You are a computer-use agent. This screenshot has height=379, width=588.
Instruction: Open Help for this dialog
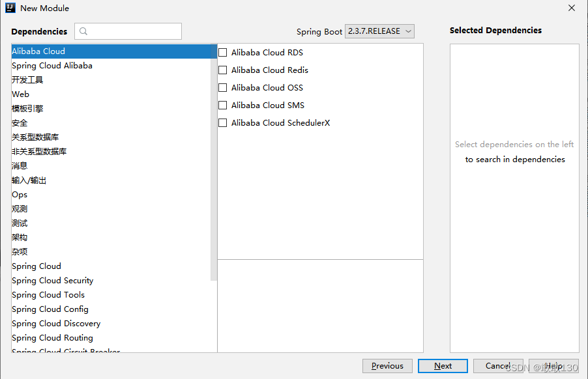point(553,366)
